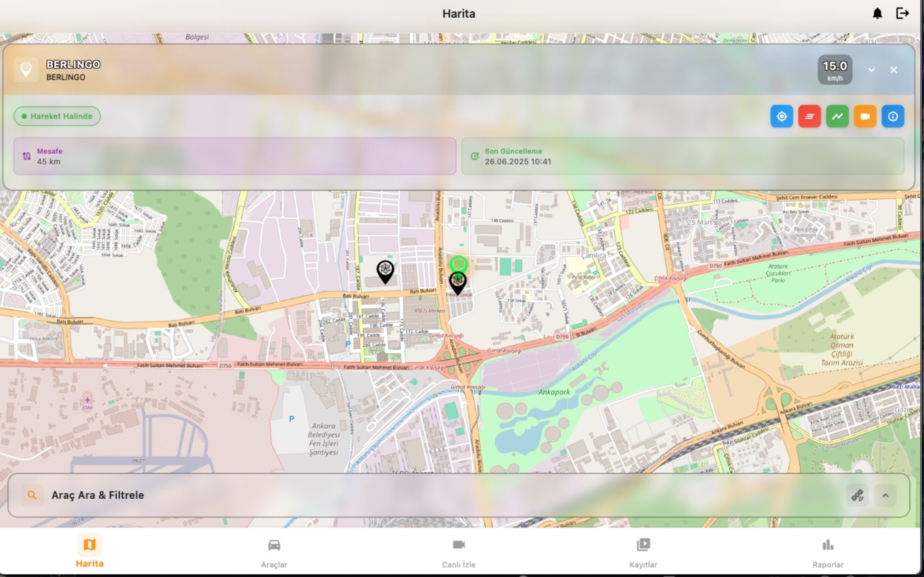Click the red route lines button
The width and height of the screenshot is (924, 577).
(809, 117)
